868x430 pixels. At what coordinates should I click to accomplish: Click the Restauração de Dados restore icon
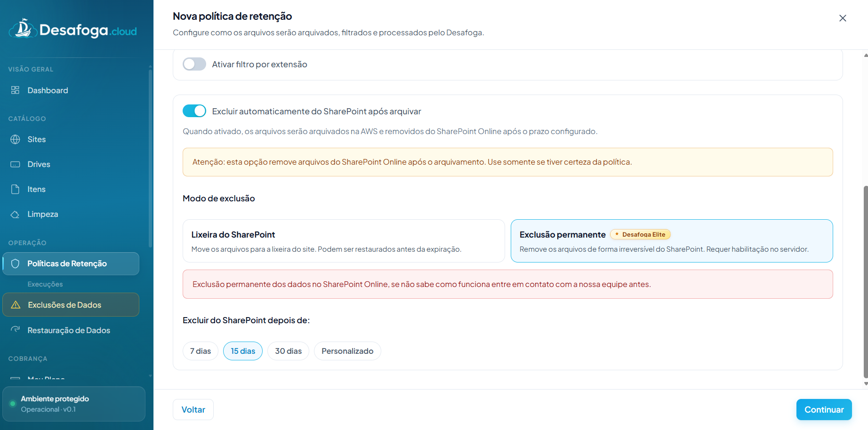(x=15, y=330)
